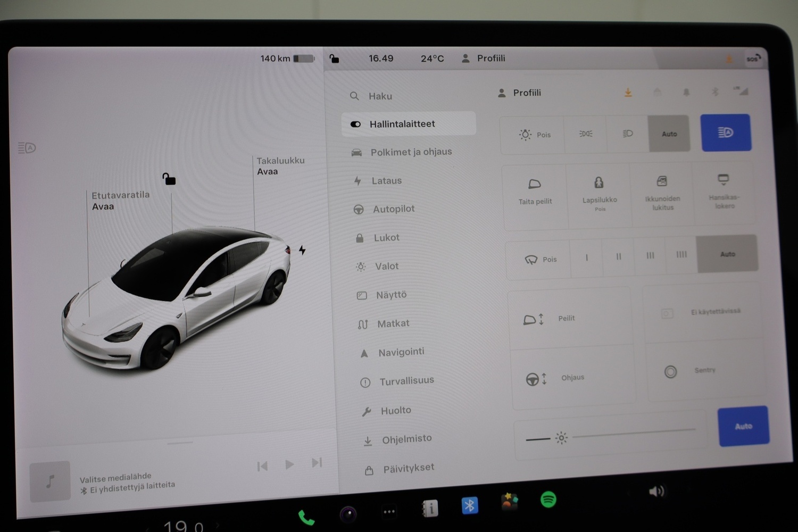Viewport: 798px width, 532px height.
Task: Open the three-dots app launcher in the dock
Action: tap(389, 512)
